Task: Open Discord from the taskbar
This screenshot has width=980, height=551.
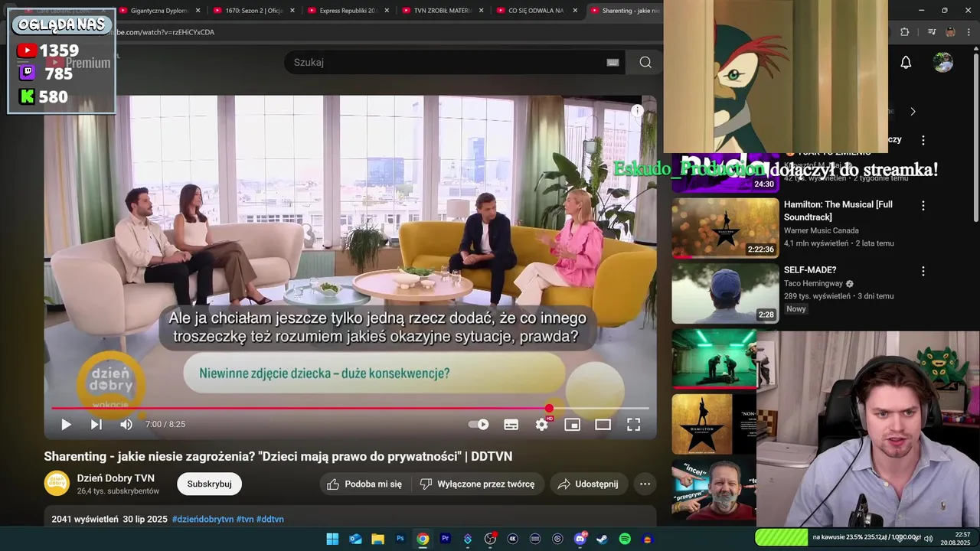Action: (580, 539)
